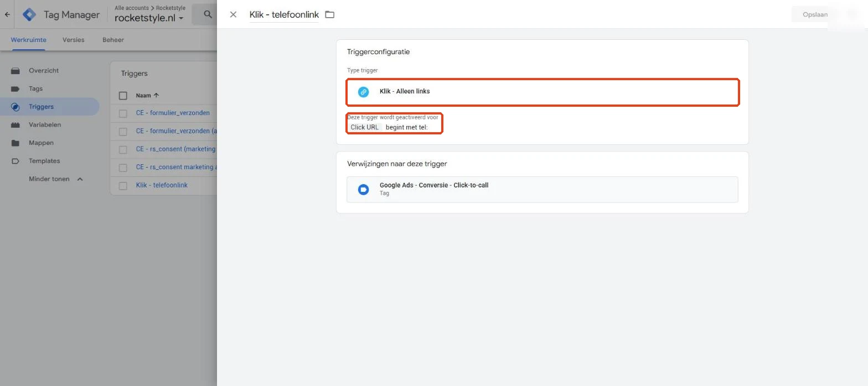Check the CE - formulier_verzonden (a row checkbox
This screenshot has height=386, width=868.
click(x=123, y=132)
